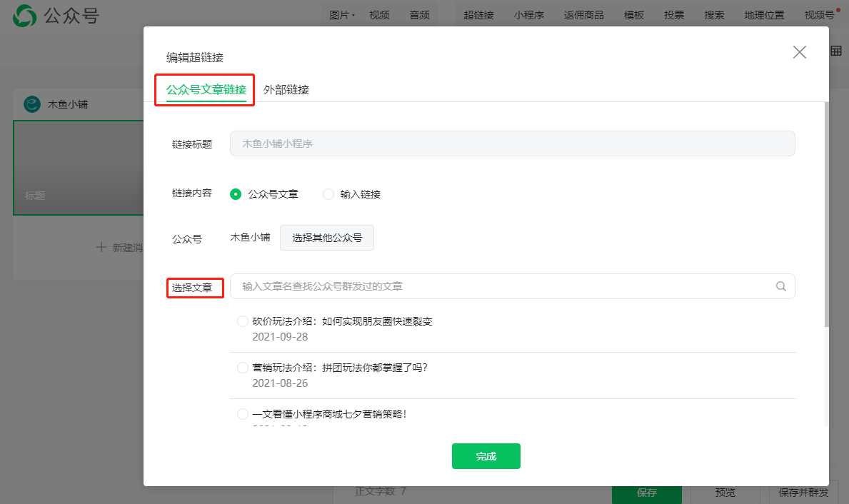Click the dialog's vertical scrollbar
This screenshot has width=849, height=504.
[x=826, y=214]
